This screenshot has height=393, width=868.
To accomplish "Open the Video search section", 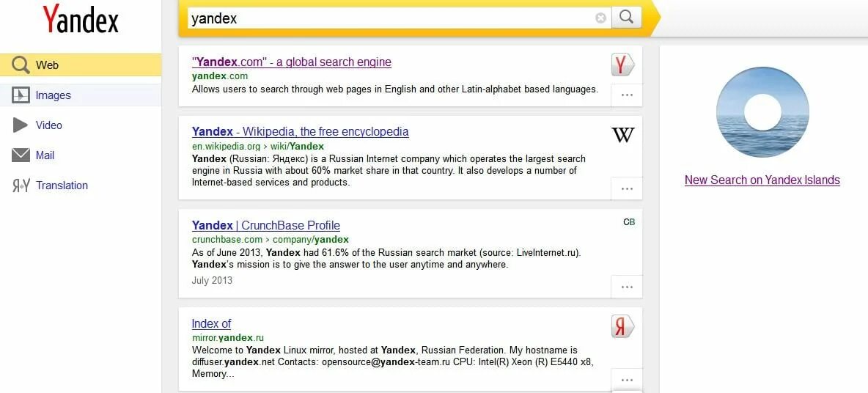I will [x=48, y=125].
